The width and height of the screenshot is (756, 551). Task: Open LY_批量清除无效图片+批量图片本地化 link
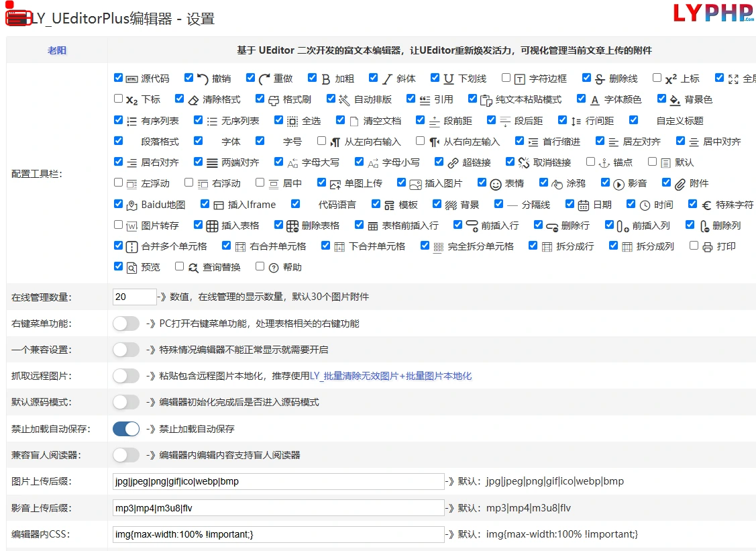[x=390, y=377]
